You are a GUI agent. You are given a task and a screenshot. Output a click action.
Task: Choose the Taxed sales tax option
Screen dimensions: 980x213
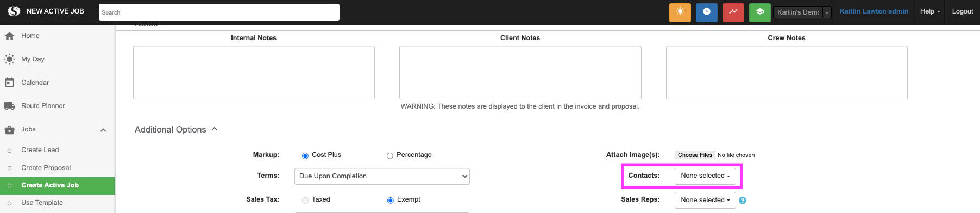[305, 201]
